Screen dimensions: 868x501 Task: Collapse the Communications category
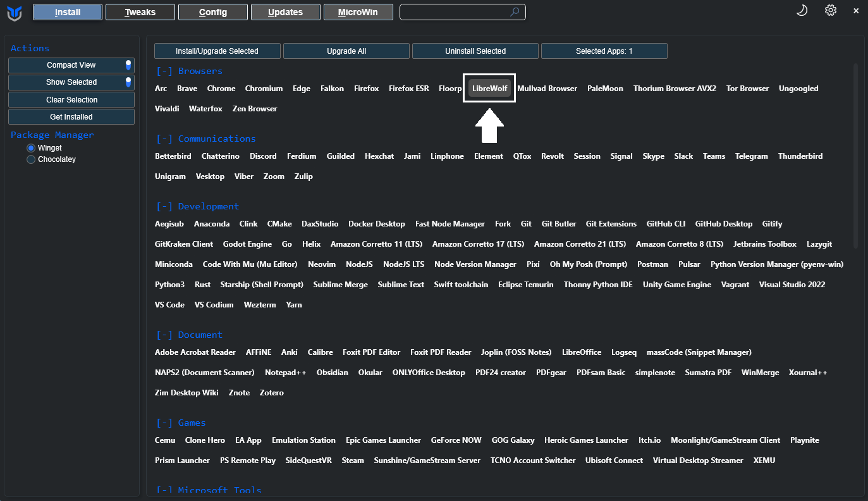[x=164, y=139]
